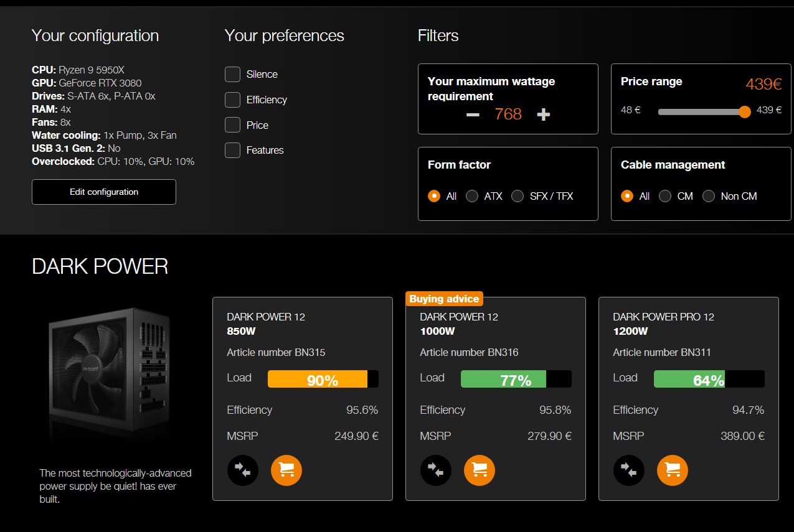
Task: Select SFX / TFX form factor
Action: tap(518, 196)
